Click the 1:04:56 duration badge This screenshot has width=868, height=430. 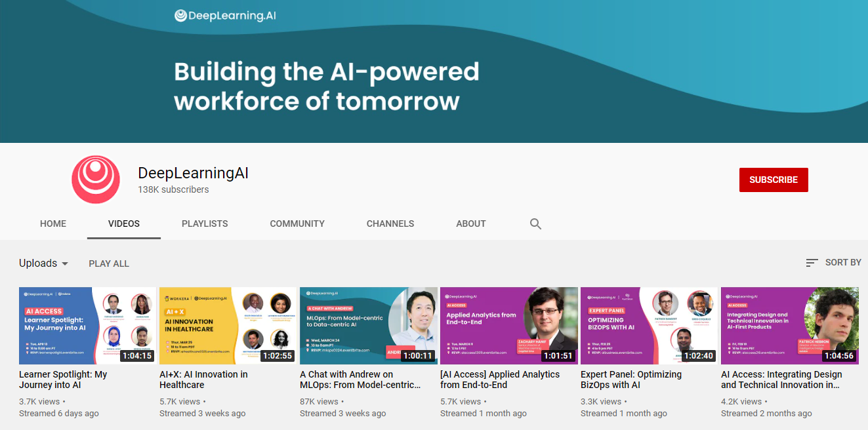(x=839, y=356)
